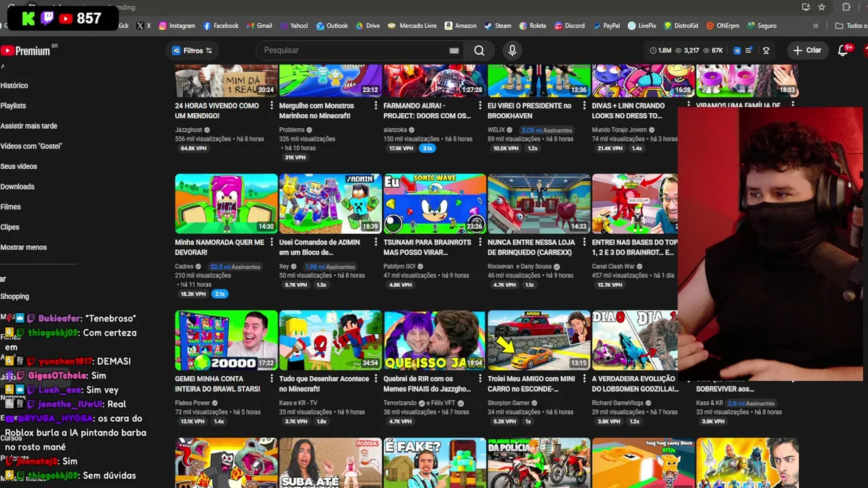The width and height of the screenshot is (868, 488).
Task: Open Assistir mais tarde in sidebar
Action: [28, 126]
